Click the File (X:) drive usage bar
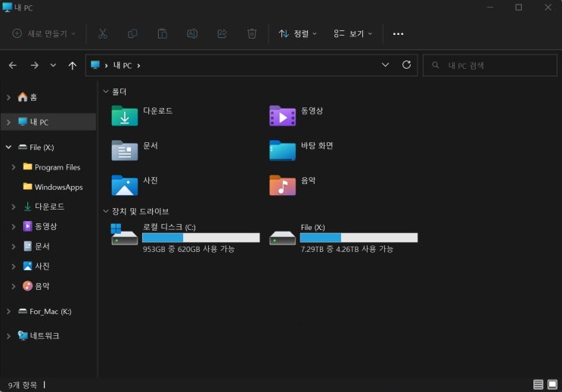562x392 pixels. point(359,238)
